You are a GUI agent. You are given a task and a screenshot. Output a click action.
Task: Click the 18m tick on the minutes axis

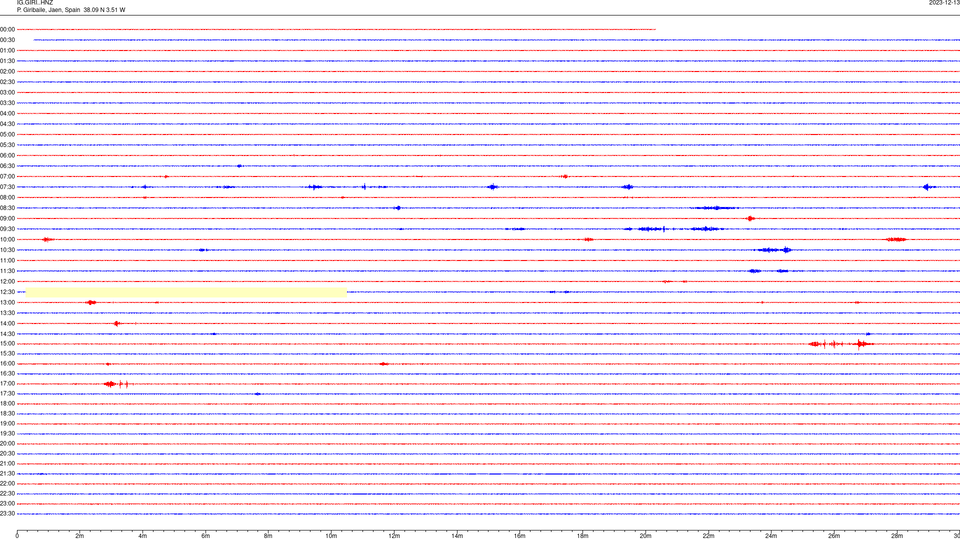click(x=583, y=536)
